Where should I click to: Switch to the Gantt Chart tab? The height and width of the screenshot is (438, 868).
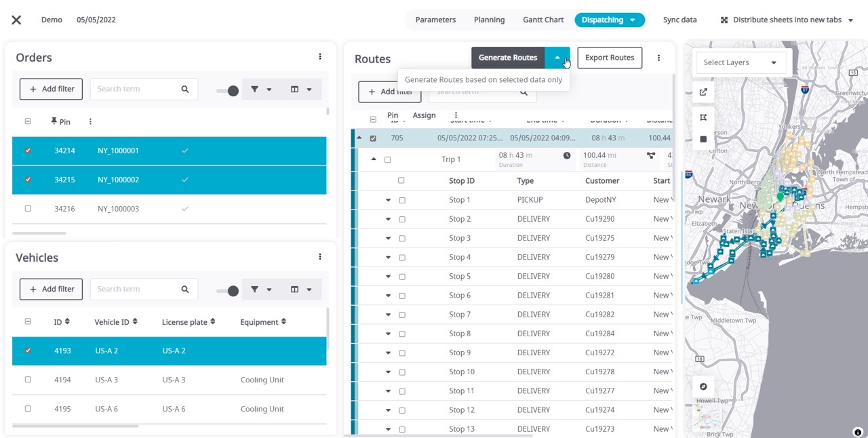tap(542, 20)
